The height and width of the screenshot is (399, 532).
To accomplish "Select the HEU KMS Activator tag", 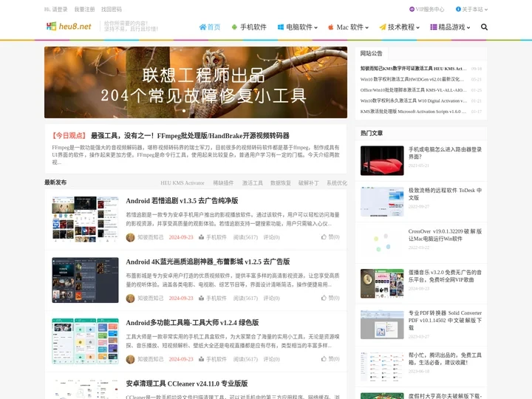I will tap(183, 183).
